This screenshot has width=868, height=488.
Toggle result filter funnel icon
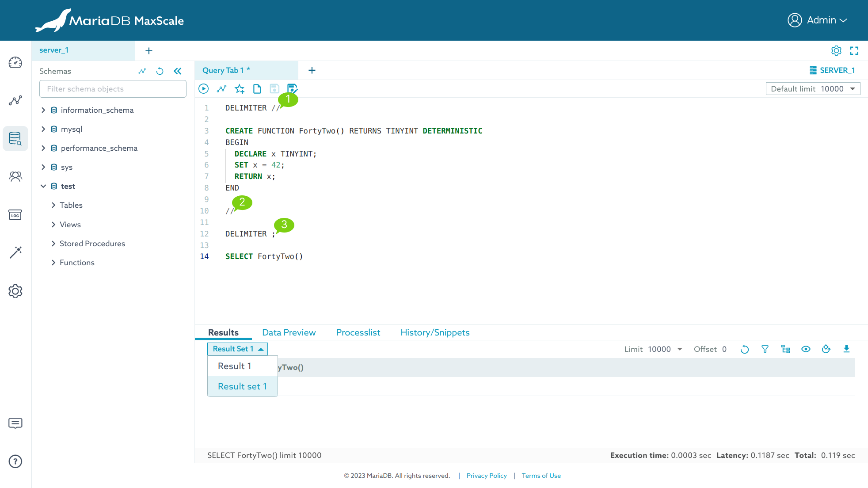765,349
